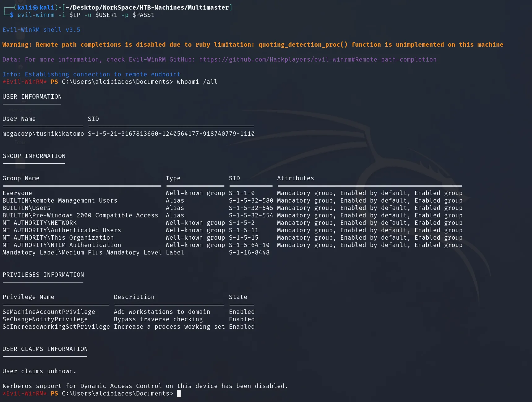Click the 'Attributes' column header
This screenshot has width=532, height=402.
[296, 178]
